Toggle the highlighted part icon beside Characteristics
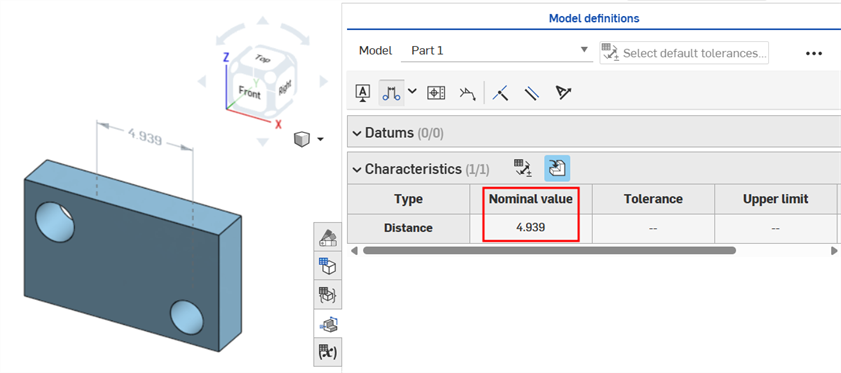 557,168
